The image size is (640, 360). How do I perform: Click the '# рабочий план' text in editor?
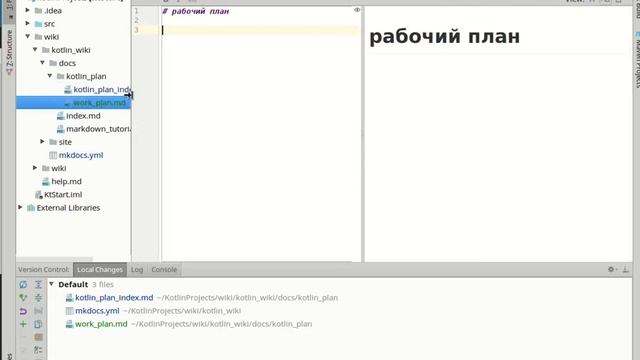(196, 11)
